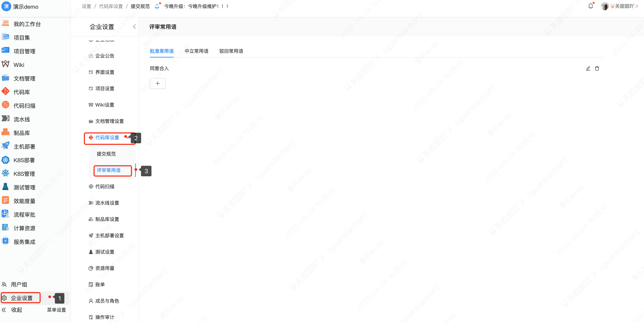
Task: Click the 菜单设置 link
Action: point(57,310)
